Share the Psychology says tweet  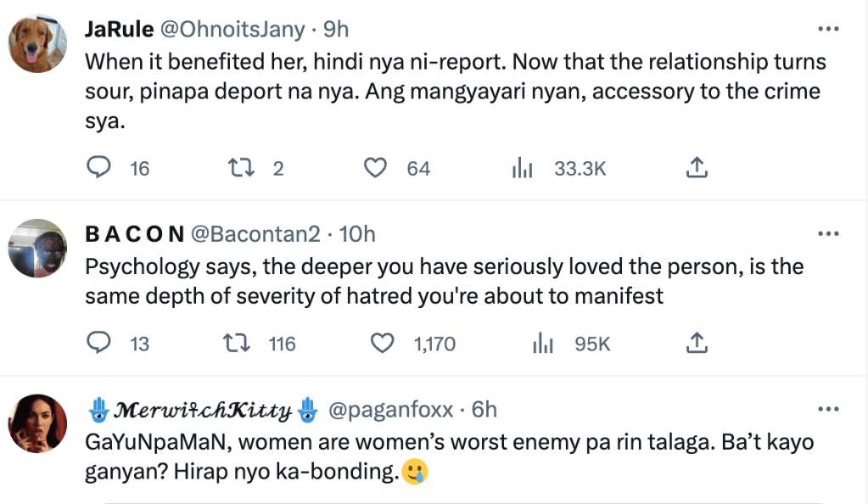(696, 343)
